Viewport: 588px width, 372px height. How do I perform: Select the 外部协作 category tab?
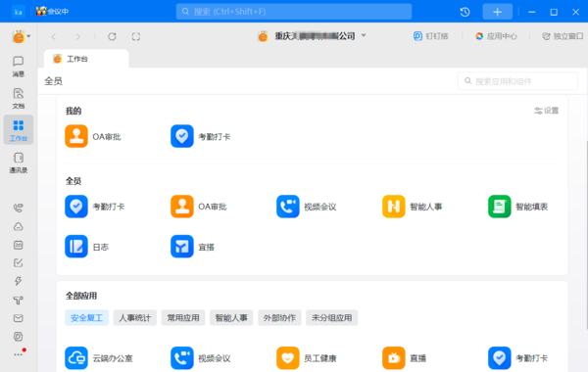(x=279, y=318)
